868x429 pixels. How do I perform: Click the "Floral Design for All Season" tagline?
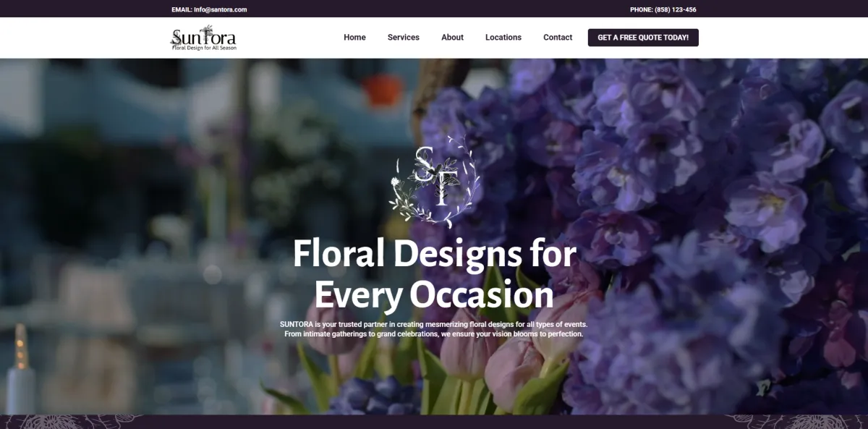[x=204, y=48]
